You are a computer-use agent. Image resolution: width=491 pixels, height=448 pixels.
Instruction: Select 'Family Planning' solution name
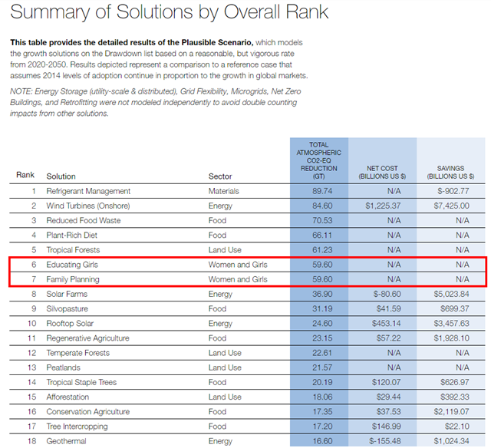73,279
